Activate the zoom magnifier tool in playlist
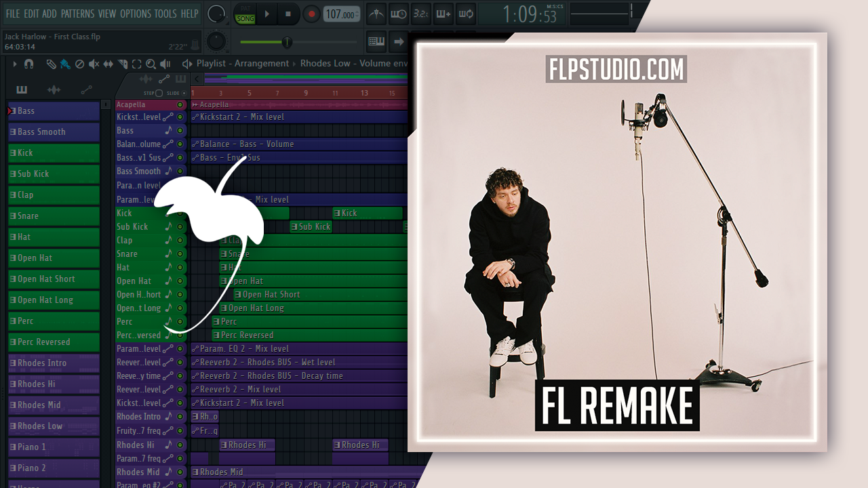The image size is (868, 488). coord(151,64)
